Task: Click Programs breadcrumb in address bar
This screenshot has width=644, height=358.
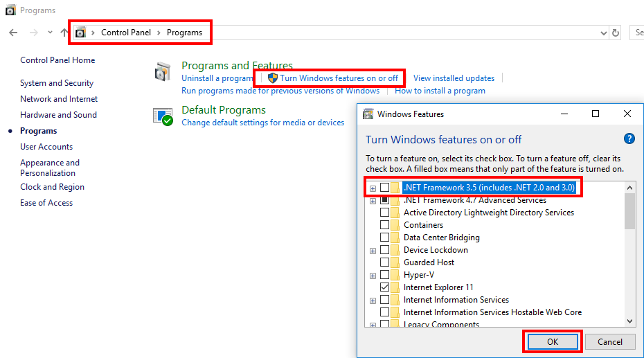Action: coord(184,33)
